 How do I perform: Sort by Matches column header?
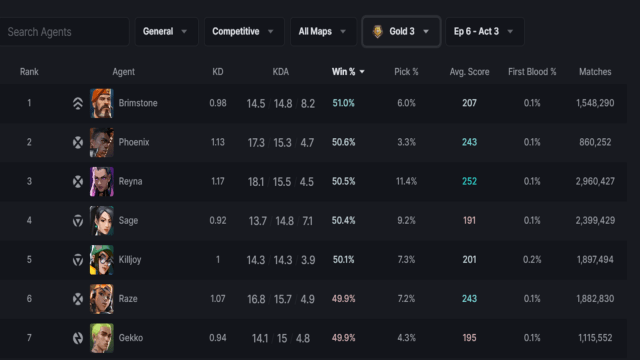coord(595,72)
